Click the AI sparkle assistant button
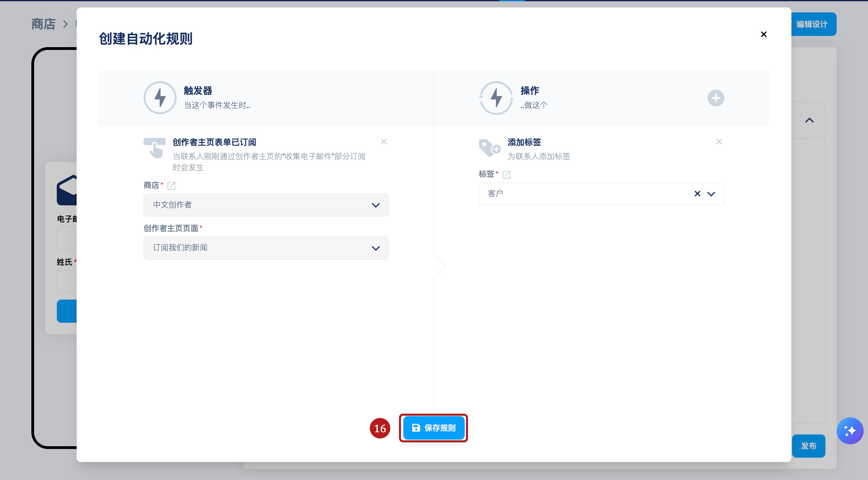This screenshot has height=480, width=868. [849, 430]
